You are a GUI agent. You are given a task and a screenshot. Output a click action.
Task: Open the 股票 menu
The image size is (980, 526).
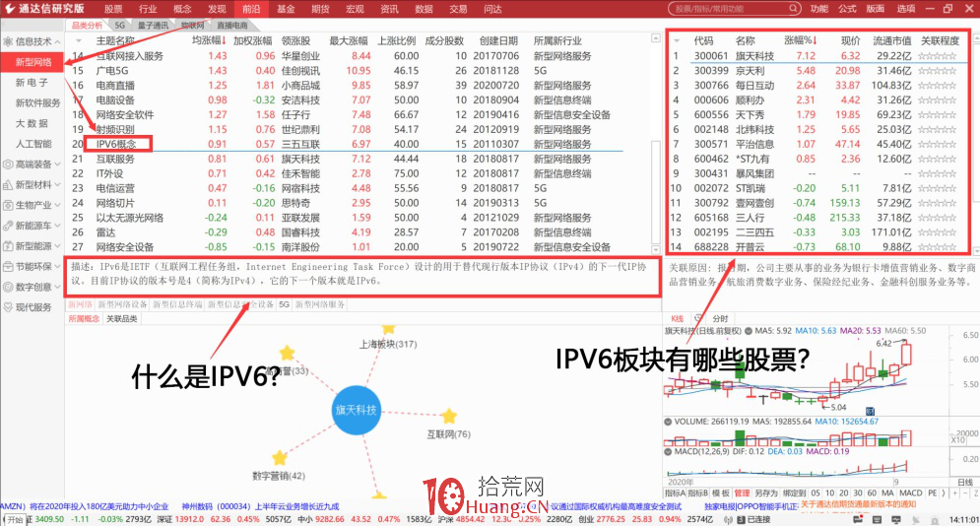[x=113, y=9]
